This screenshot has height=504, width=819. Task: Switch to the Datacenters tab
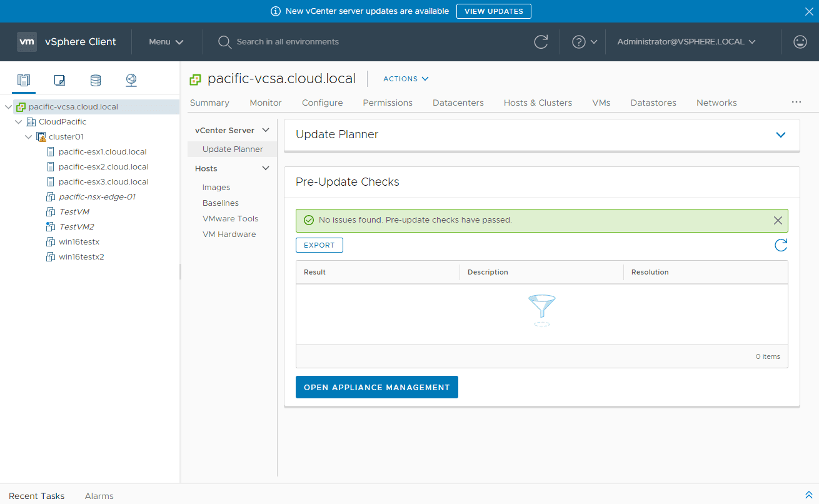tap(458, 103)
